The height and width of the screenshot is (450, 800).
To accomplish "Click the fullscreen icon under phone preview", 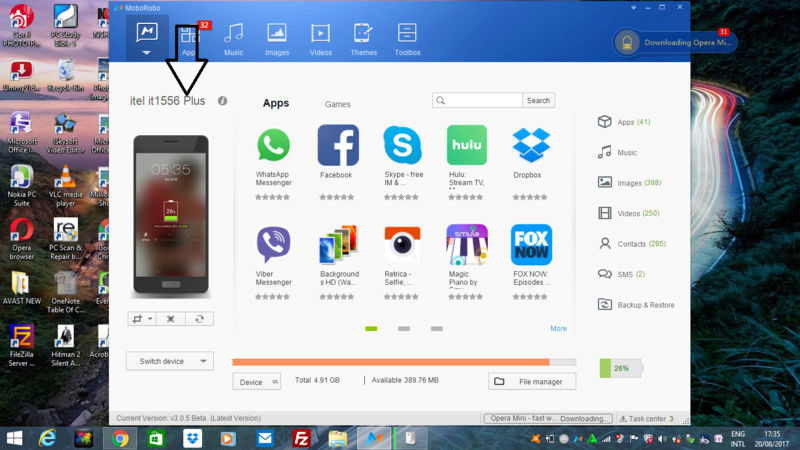I will coord(170,319).
